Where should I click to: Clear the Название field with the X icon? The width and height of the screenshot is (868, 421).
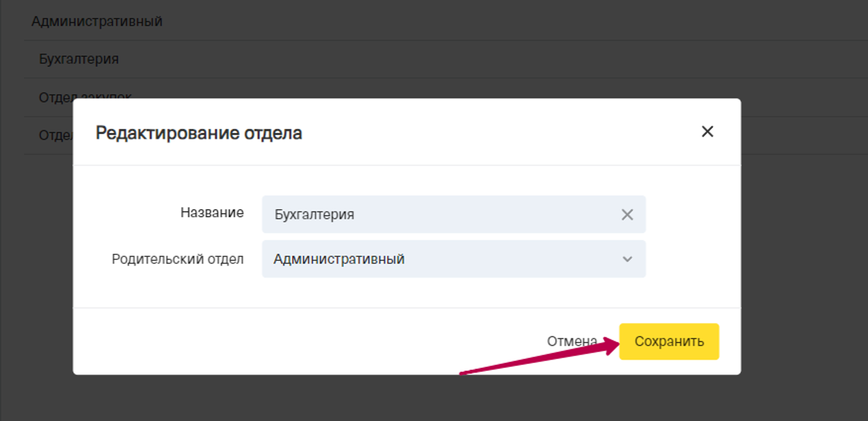(x=627, y=214)
